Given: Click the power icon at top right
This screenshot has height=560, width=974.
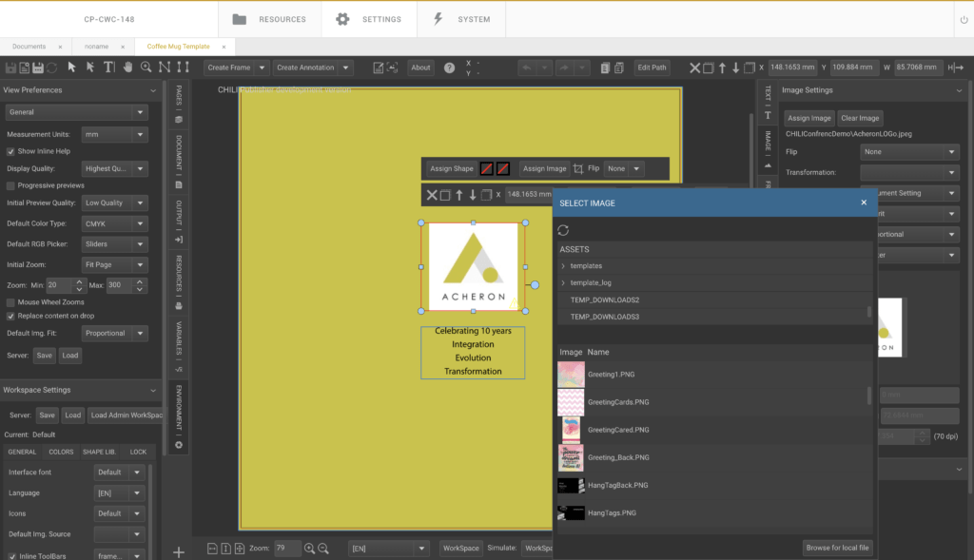Looking at the screenshot, I should pos(964,19).
